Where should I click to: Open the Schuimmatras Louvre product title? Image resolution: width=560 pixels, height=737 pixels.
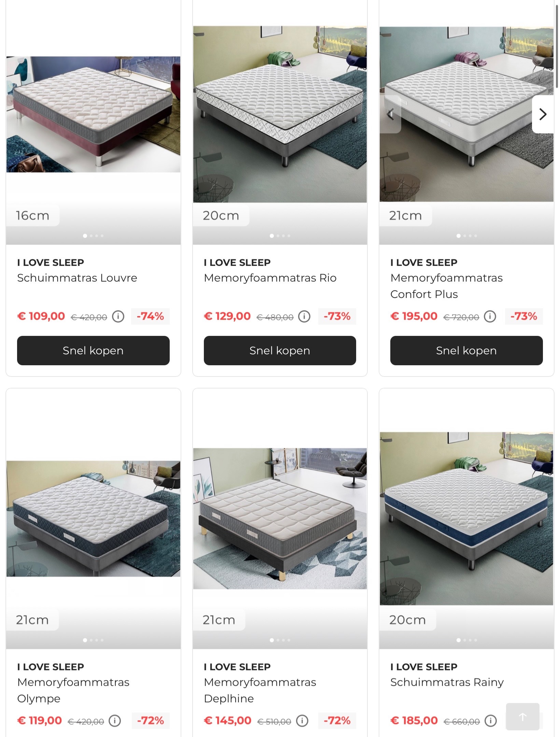point(77,278)
